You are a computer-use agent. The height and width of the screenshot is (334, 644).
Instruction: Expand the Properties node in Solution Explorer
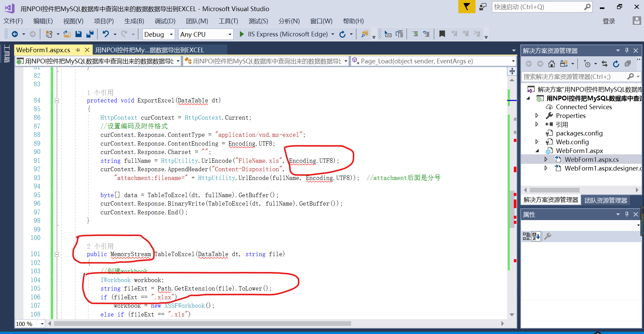coord(537,115)
